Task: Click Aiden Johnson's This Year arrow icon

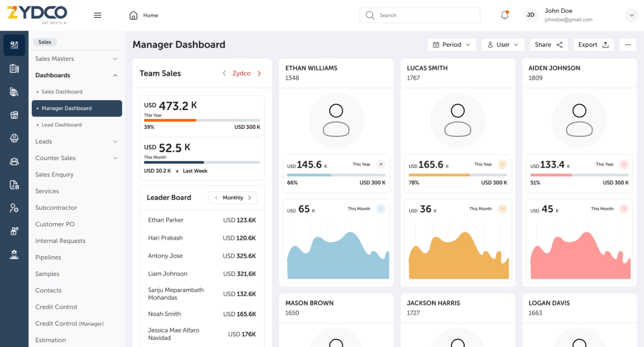Action: click(624, 165)
